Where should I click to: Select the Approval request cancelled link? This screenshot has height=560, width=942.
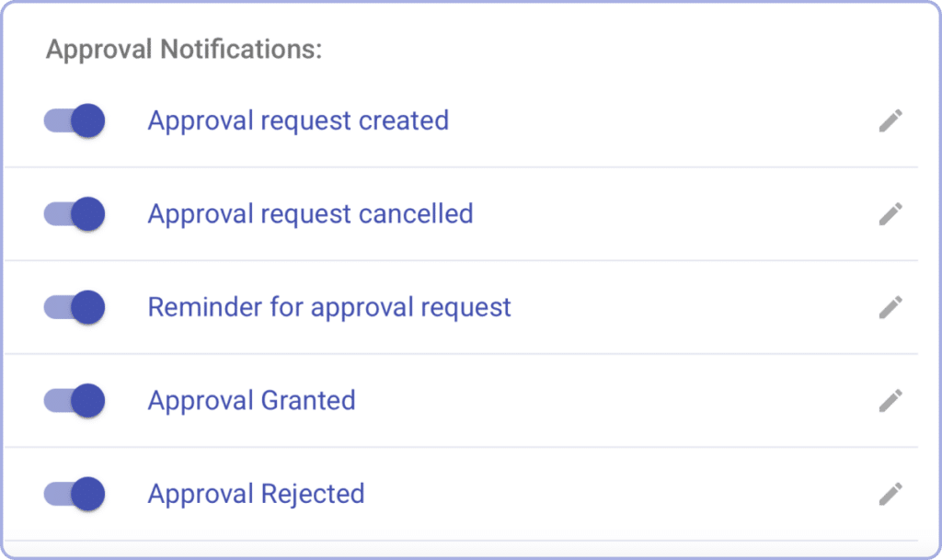pos(309,213)
